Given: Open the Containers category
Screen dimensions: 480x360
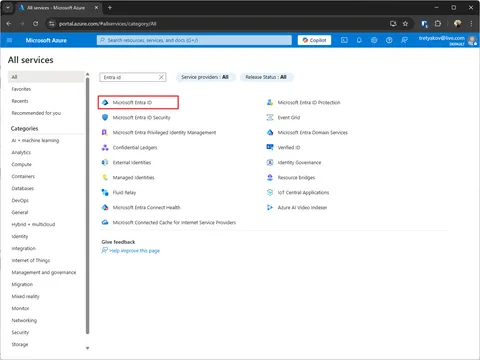Looking at the screenshot, I should click(23, 176).
